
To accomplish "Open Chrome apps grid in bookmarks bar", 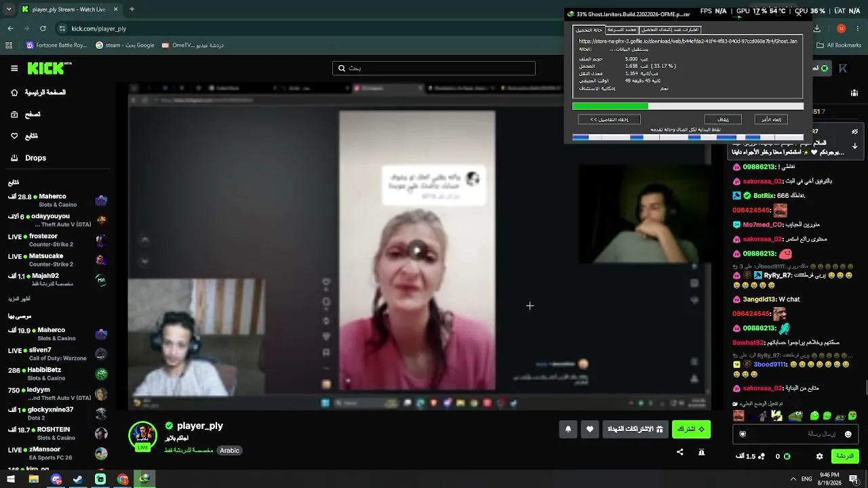I will (x=9, y=45).
